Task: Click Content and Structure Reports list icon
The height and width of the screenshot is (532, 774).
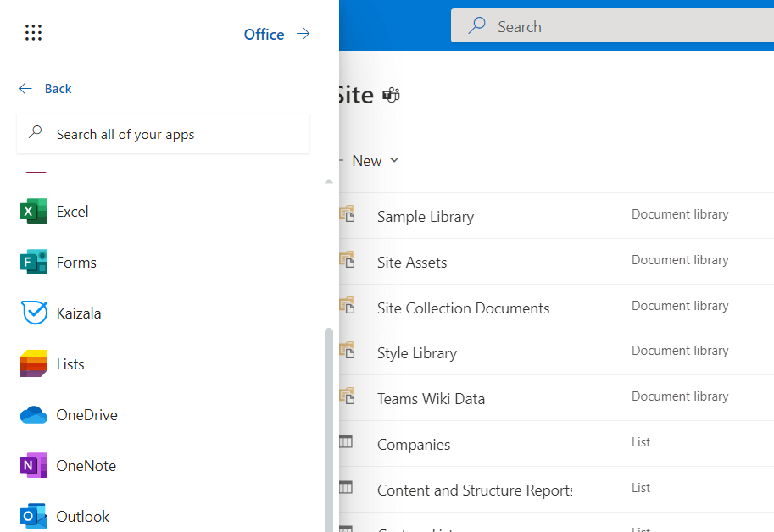Action: pyautogui.click(x=346, y=487)
